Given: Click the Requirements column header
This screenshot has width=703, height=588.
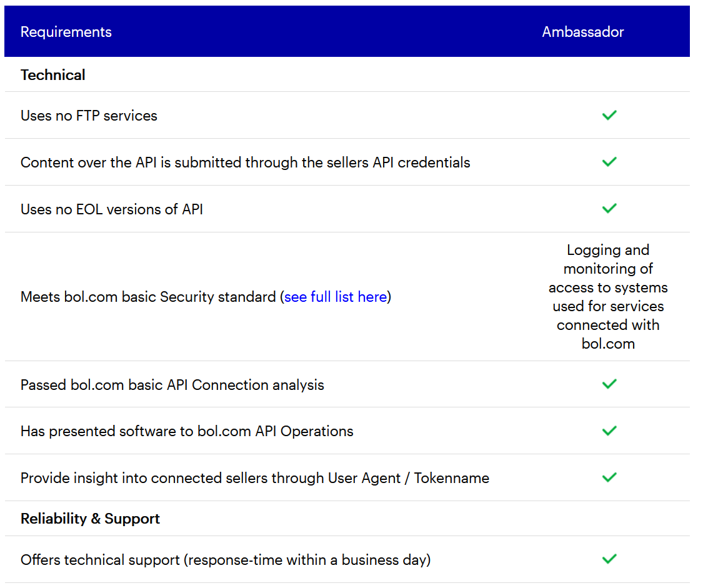Looking at the screenshot, I should coord(66,32).
